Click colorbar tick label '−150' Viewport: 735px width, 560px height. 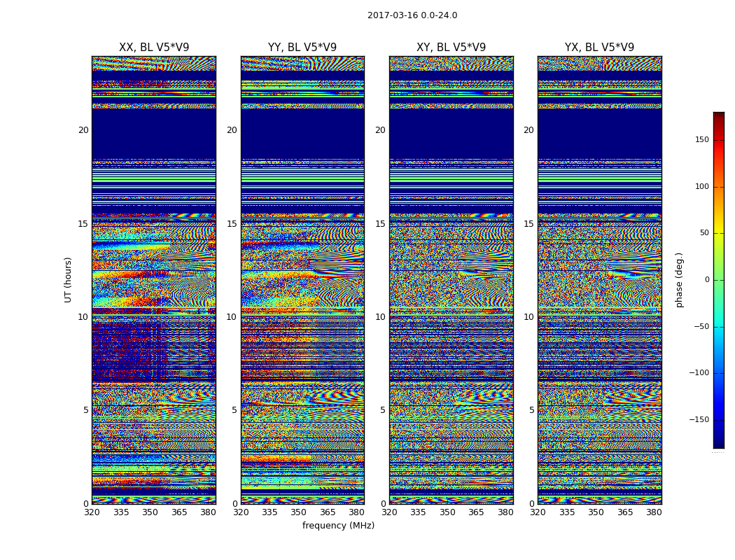point(699,419)
